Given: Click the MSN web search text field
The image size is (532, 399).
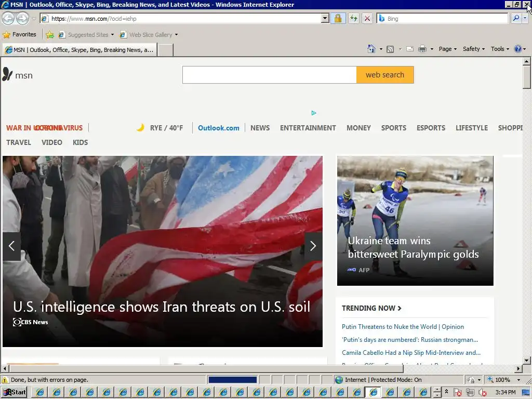Looking at the screenshot, I should click(270, 75).
